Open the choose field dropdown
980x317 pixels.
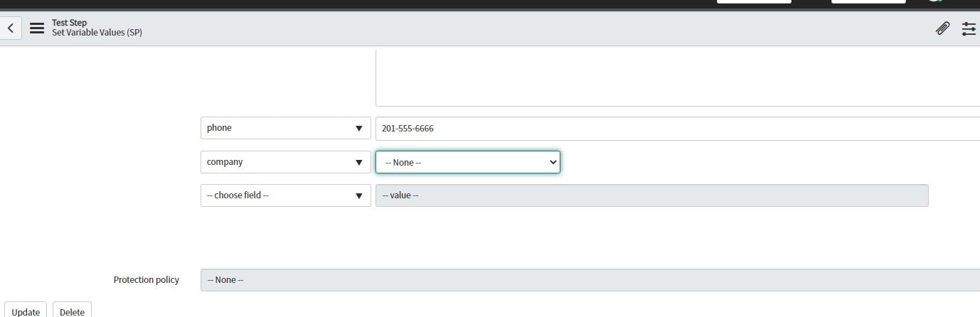[x=285, y=195]
